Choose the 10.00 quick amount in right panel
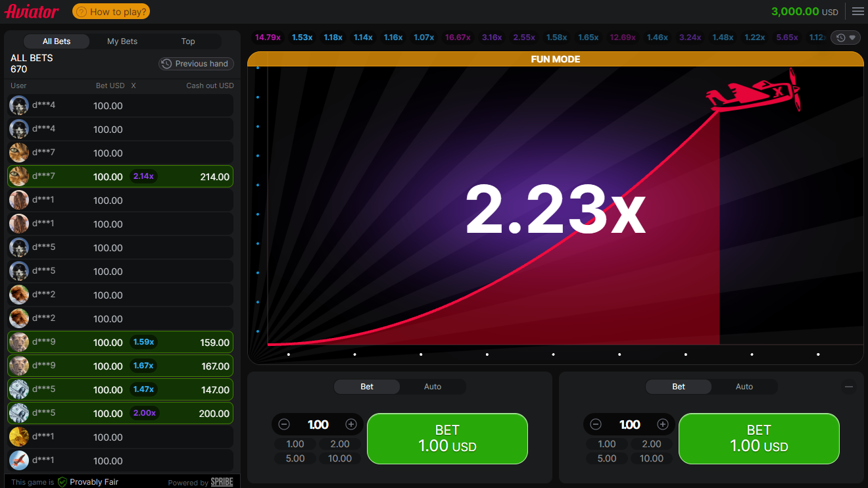The height and width of the screenshot is (488, 868). [x=652, y=458]
